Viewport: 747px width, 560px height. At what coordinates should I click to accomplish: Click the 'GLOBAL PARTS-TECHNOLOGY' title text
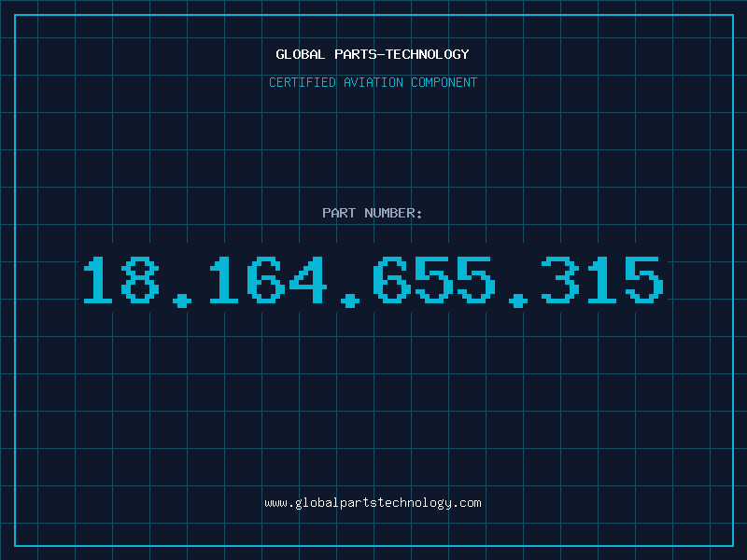pos(373,54)
